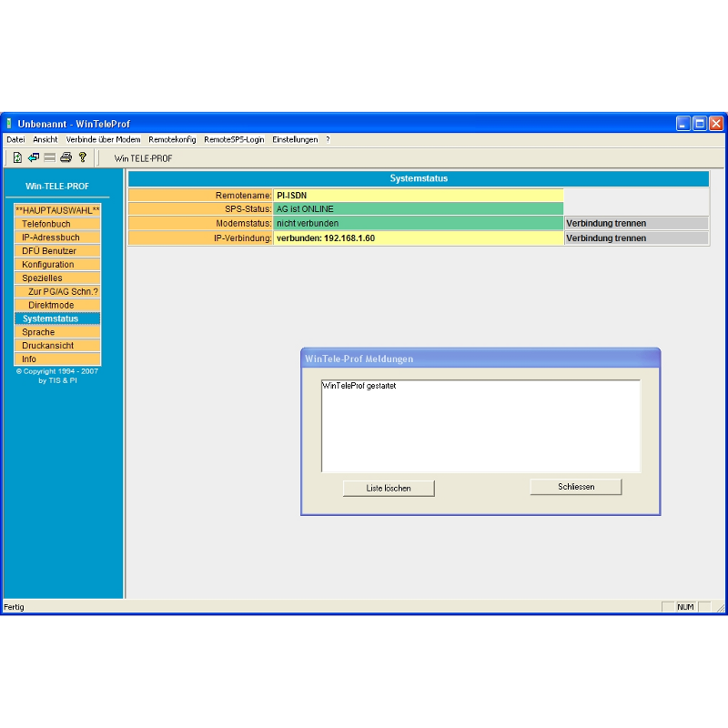728x728 pixels.
Task: Click the WinTele-Prof Meldungen dialog title bar
Action: (x=480, y=359)
